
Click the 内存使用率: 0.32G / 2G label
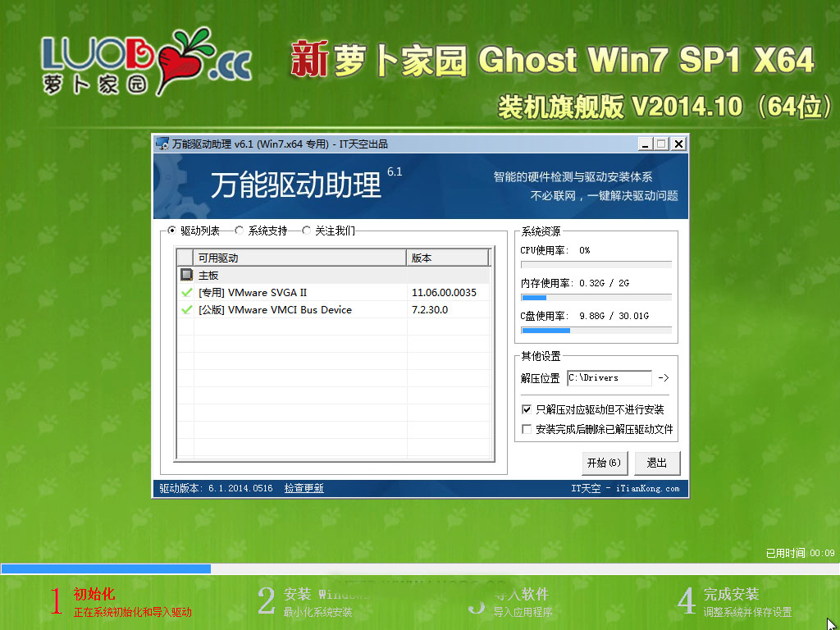[575, 283]
